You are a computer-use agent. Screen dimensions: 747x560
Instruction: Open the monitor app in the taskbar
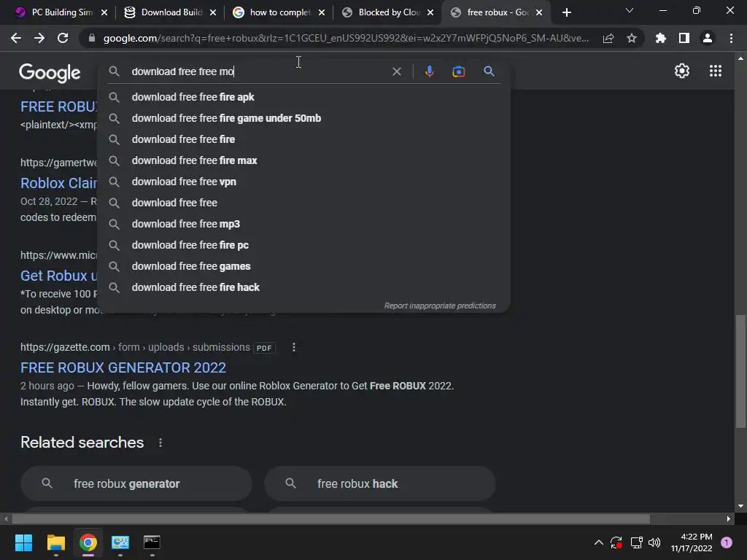(120, 542)
